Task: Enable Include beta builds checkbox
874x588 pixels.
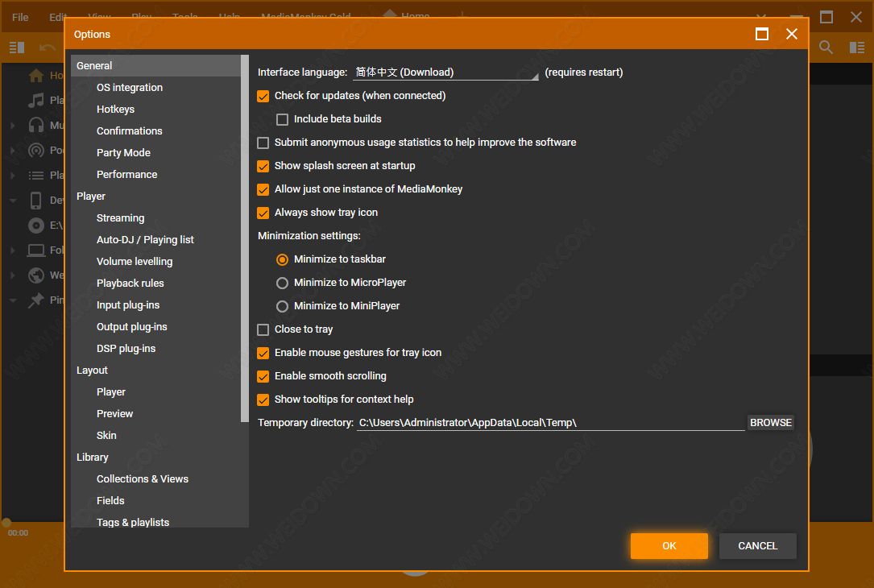Action: 283,119
